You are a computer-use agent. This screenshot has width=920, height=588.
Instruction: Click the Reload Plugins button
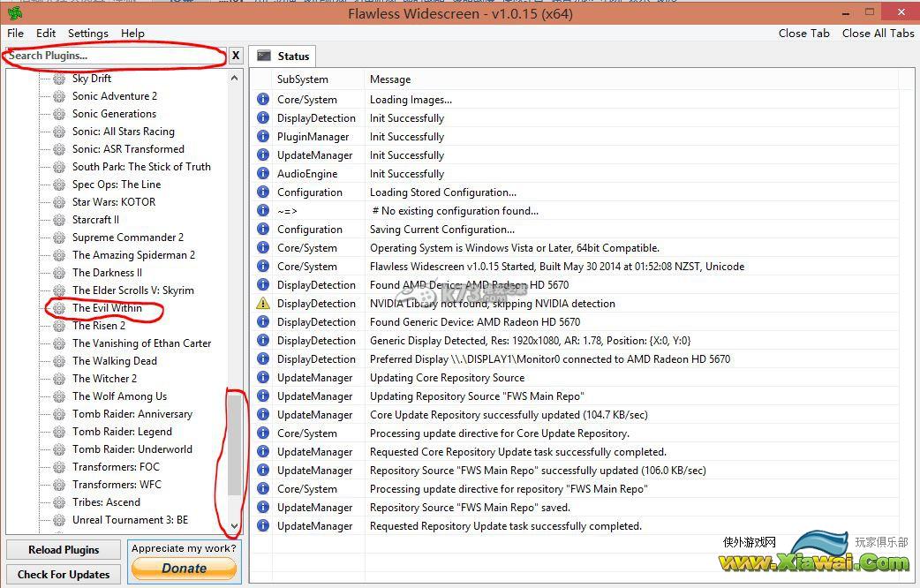(64, 550)
